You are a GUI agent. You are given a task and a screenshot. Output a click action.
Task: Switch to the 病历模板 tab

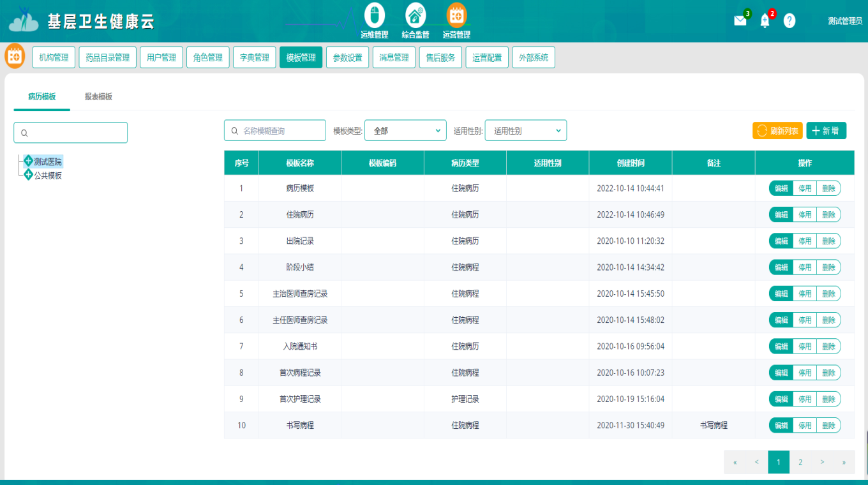(42, 97)
